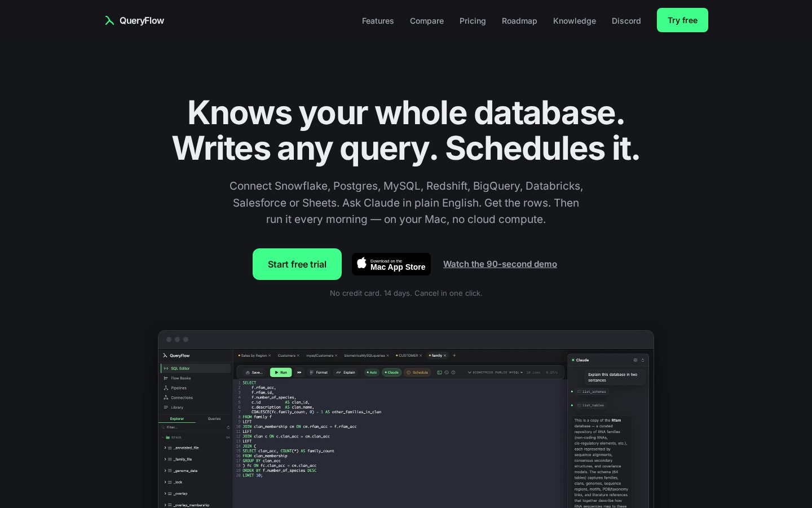This screenshot has width=812, height=508.
Task: Click the SQL Editor icon in app sidebar
Action: [166, 369]
